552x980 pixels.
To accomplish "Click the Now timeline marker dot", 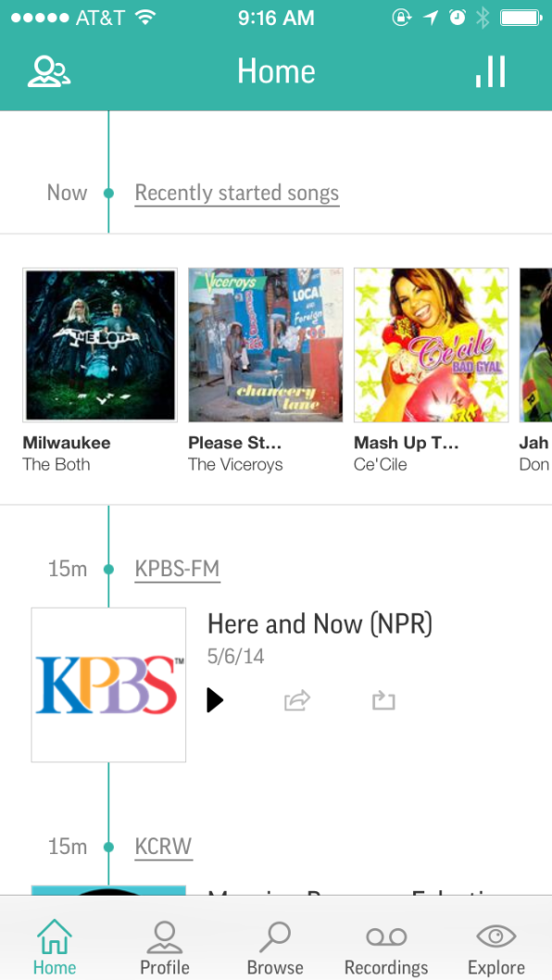I will tap(108, 193).
